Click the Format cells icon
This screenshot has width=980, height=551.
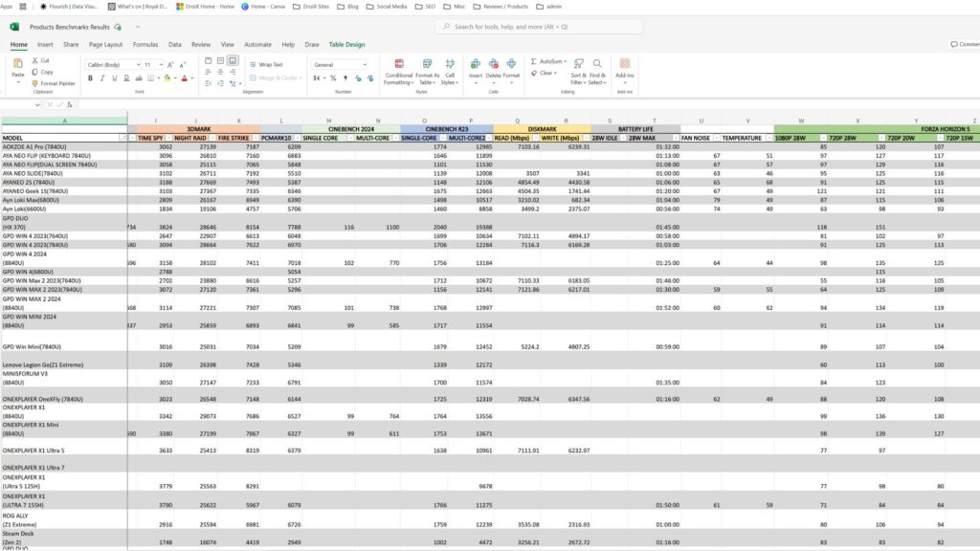click(x=511, y=64)
